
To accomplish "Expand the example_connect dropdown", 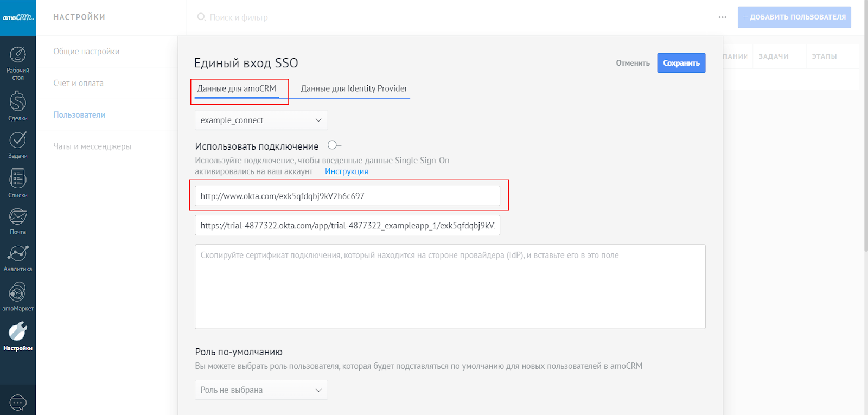I will 261,120.
